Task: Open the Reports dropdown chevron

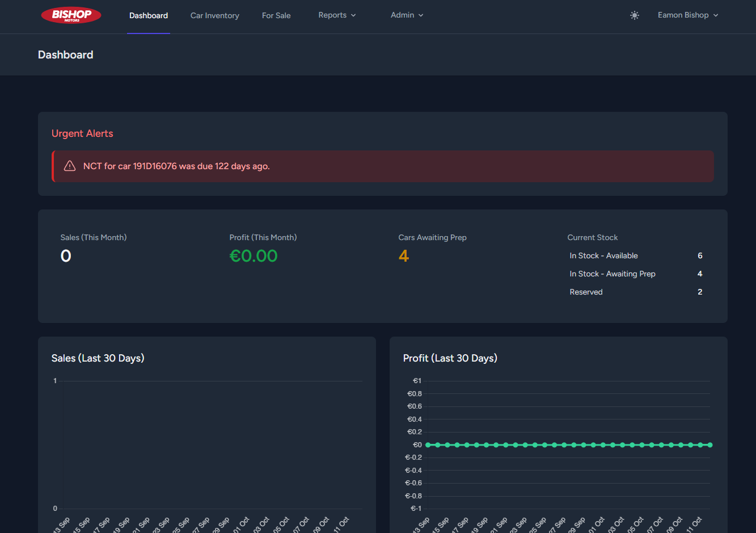Action: (x=353, y=15)
